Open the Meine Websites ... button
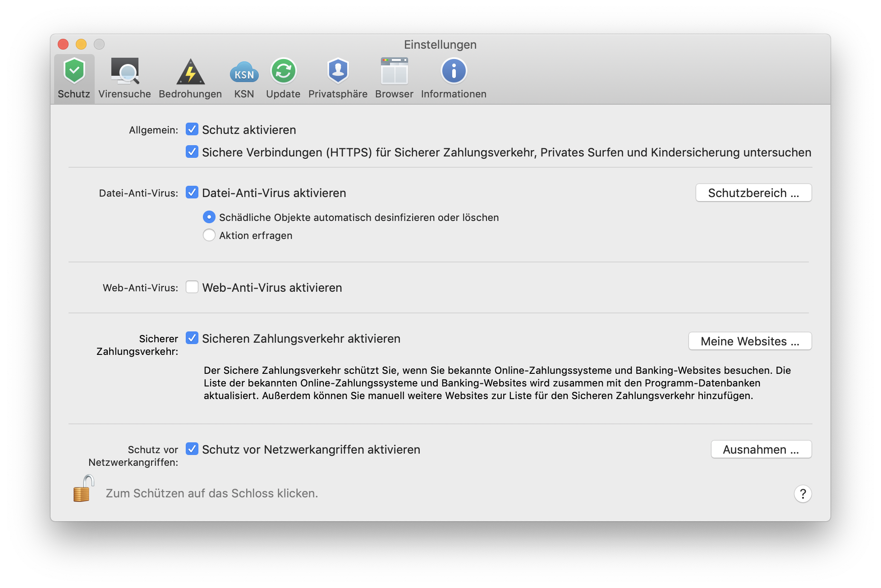Viewport: 881px width, 588px height. pyautogui.click(x=750, y=341)
